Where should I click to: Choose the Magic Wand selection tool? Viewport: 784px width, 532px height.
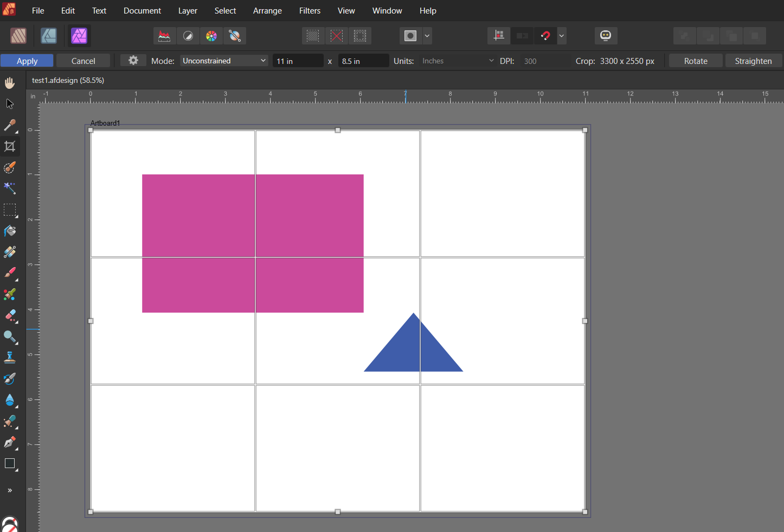coord(10,189)
